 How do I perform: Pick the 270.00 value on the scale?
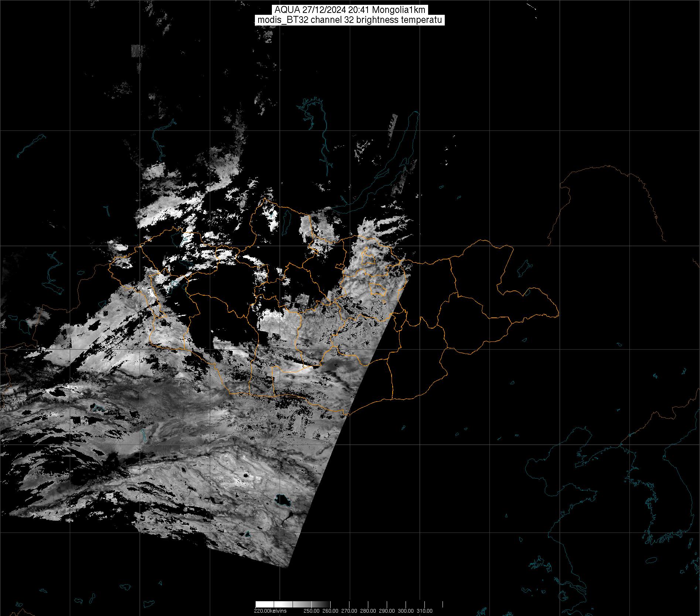click(349, 611)
